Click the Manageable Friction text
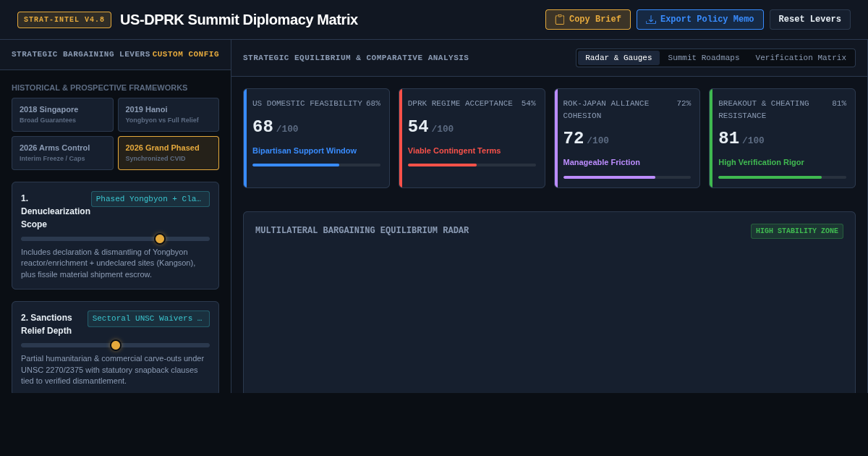This screenshot has width=868, height=456. (x=602, y=162)
